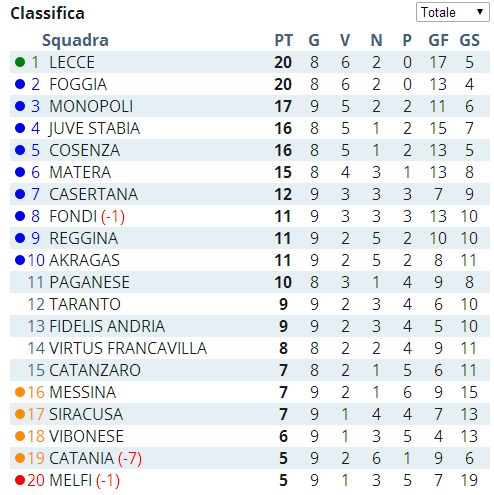494x495 pixels.
Task: Click the blue dot beside FOGGIA
Action: coord(20,84)
